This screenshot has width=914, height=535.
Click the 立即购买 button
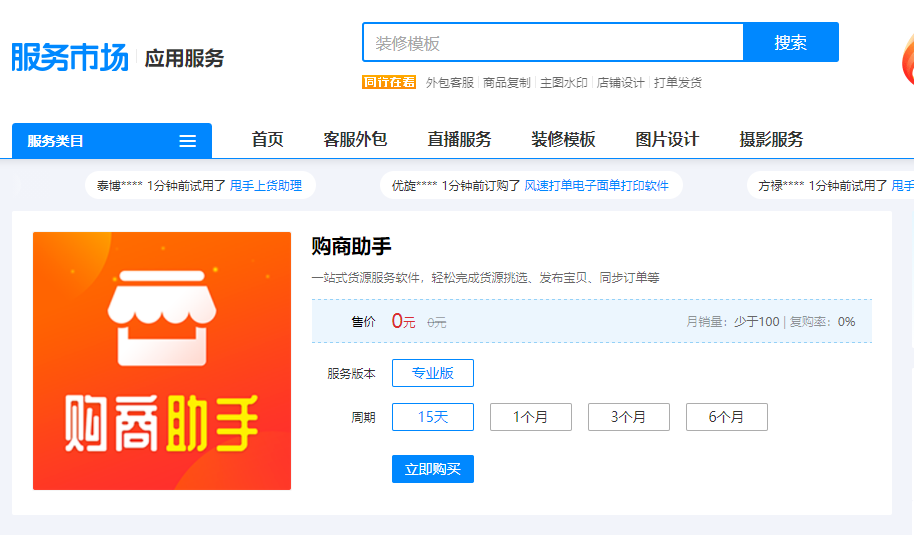[433, 469]
